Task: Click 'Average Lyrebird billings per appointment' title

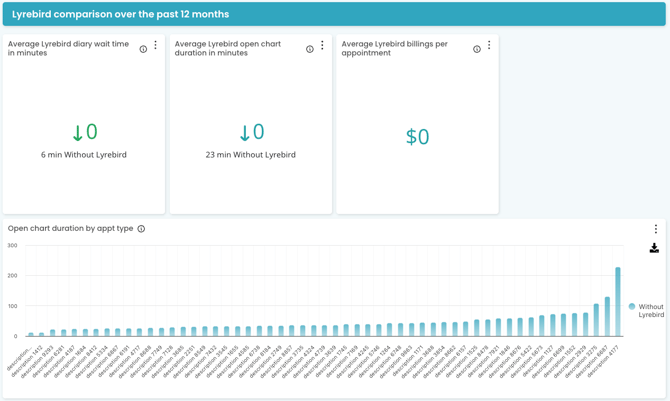Action: pos(394,48)
